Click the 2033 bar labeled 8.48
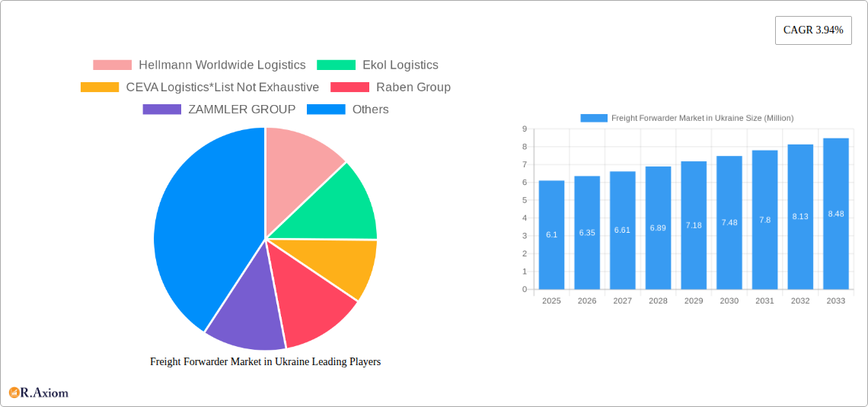 [836, 214]
